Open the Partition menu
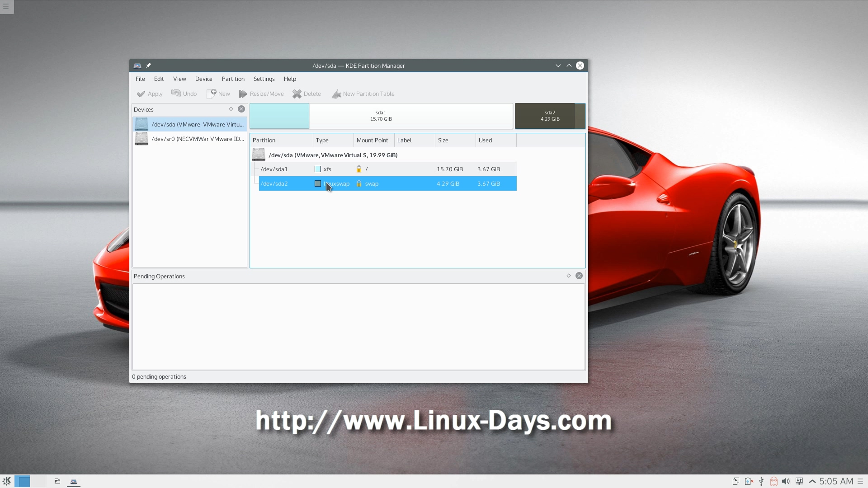Screen dimensions: 868x488 click(233, 79)
